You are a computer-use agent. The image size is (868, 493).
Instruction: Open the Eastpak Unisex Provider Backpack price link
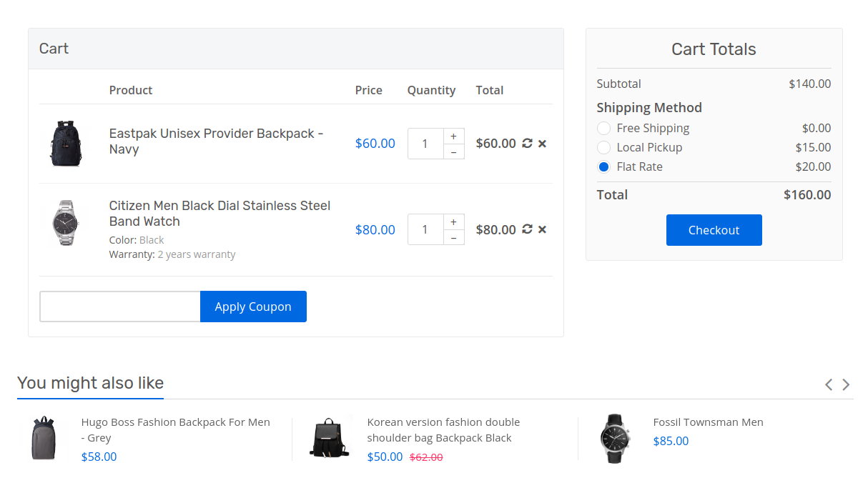(x=375, y=143)
